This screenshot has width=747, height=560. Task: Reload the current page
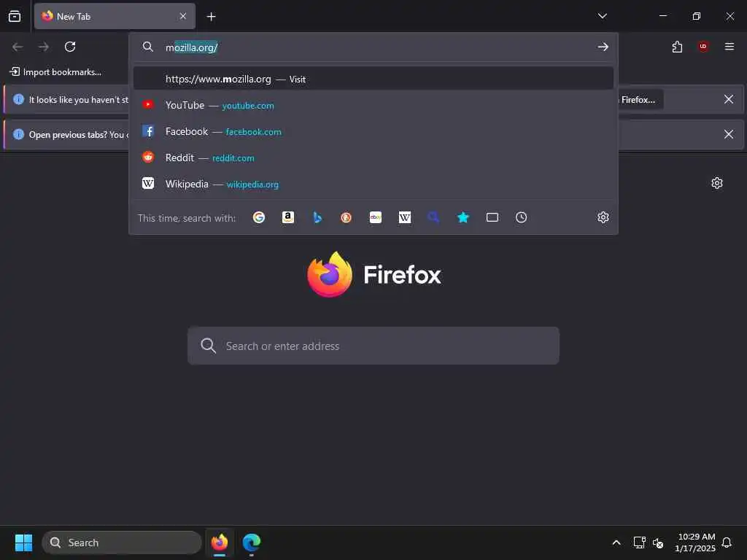click(70, 47)
